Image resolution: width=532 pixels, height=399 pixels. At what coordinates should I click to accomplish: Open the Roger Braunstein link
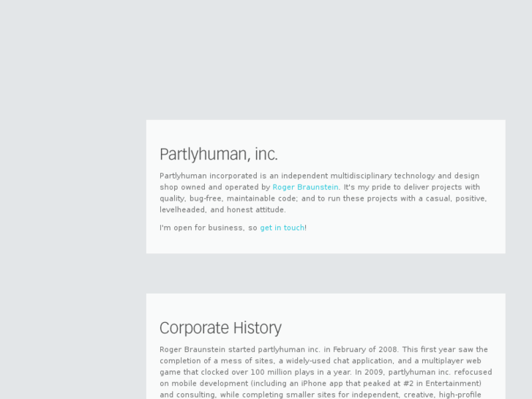(x=305, y=187)
